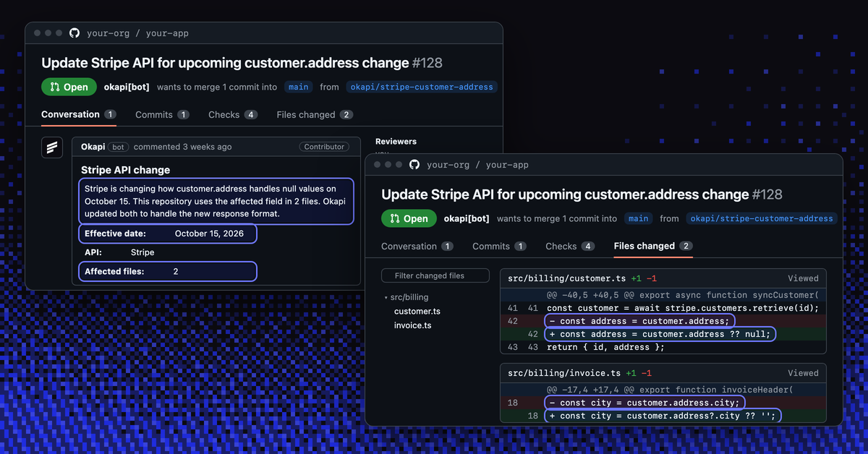The image size is (868, 454).
Task: Open Checks tab in back window
Action: click(x=233, y=114)
